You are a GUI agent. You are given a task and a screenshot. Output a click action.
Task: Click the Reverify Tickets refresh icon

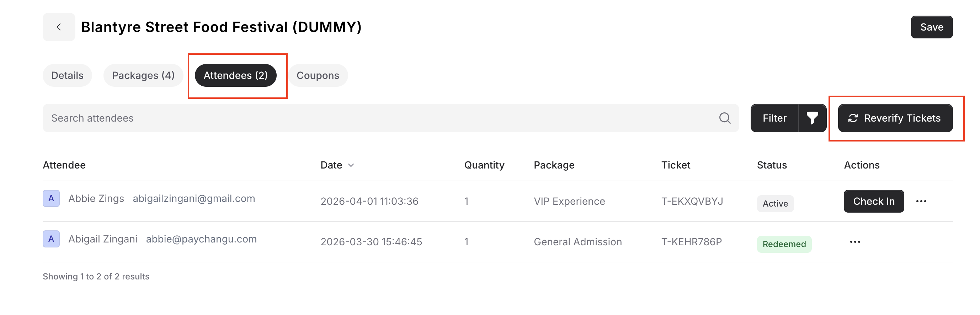[853, 118]
